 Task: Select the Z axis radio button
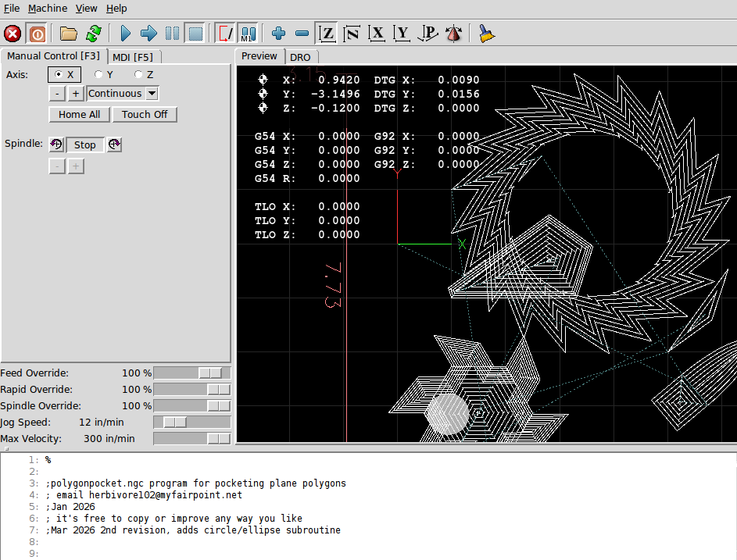[138, 75]
